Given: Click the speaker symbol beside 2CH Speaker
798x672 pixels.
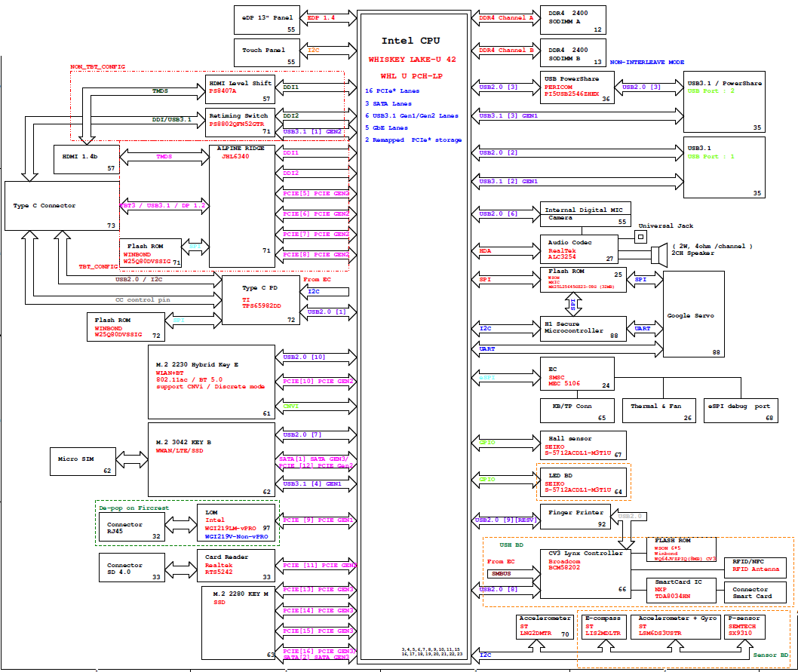Looking at the screenshot, I should click(659, 255).
